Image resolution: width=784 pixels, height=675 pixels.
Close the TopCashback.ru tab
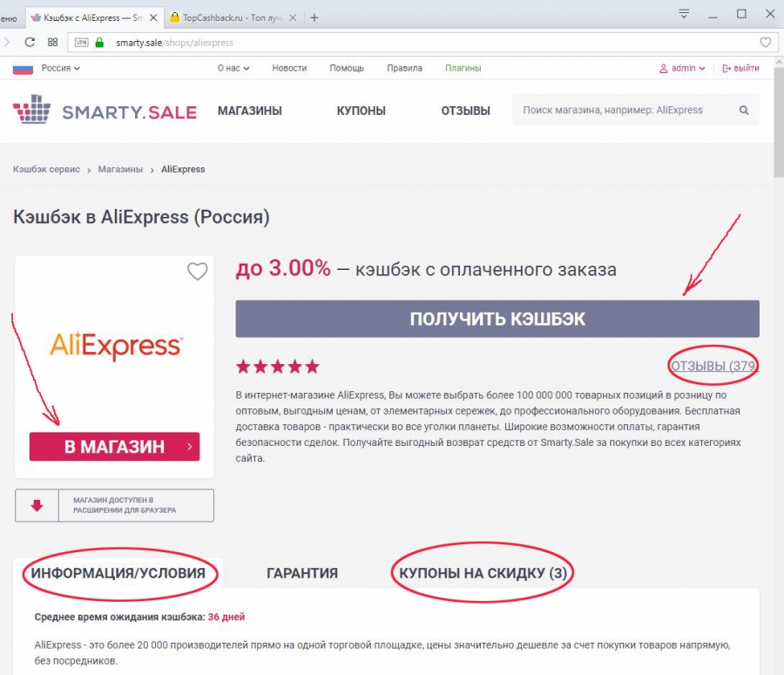[x=293, y=18]
